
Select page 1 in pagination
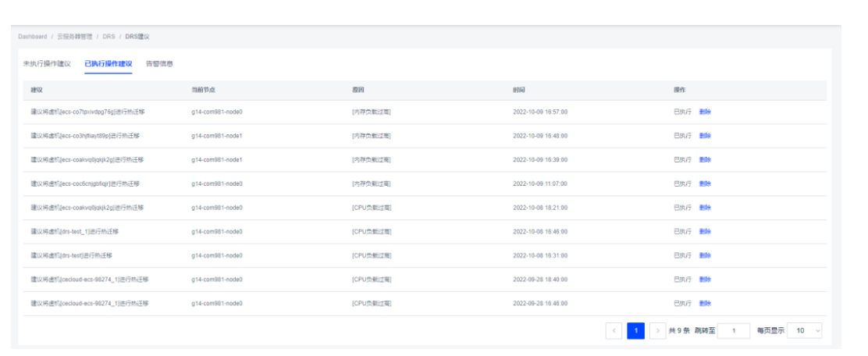click(635, 331)
